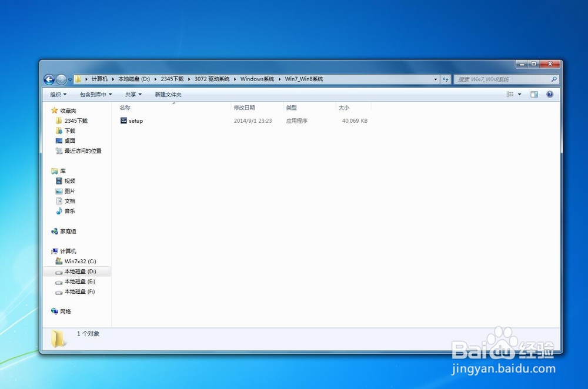
Task: Open the 视频 library
Action: point(70,181)
